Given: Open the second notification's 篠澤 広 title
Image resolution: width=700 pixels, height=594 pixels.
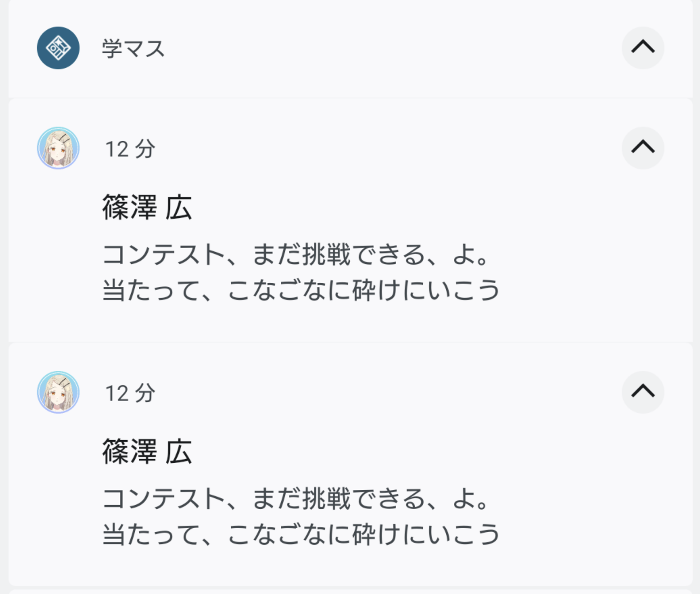Looking at the screenshot, I should pos(147,451).
